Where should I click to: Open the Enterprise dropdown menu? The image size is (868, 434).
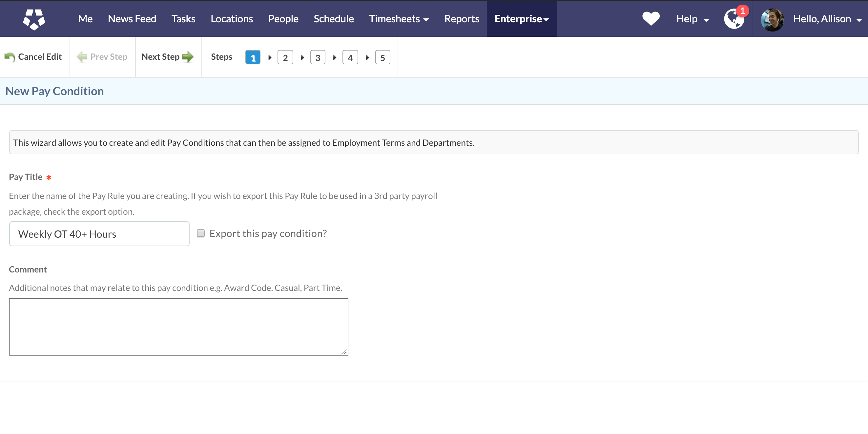(521, 19)
